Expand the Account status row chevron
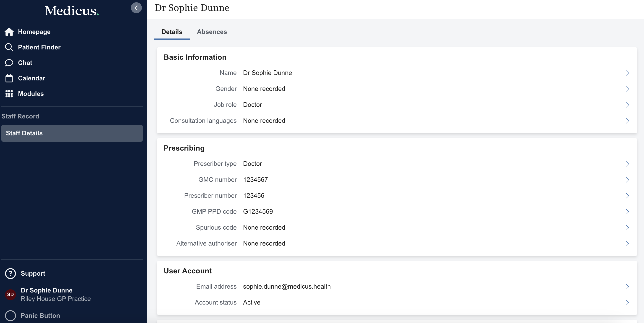This screenshot has height=323, width=644. point(627,302)
